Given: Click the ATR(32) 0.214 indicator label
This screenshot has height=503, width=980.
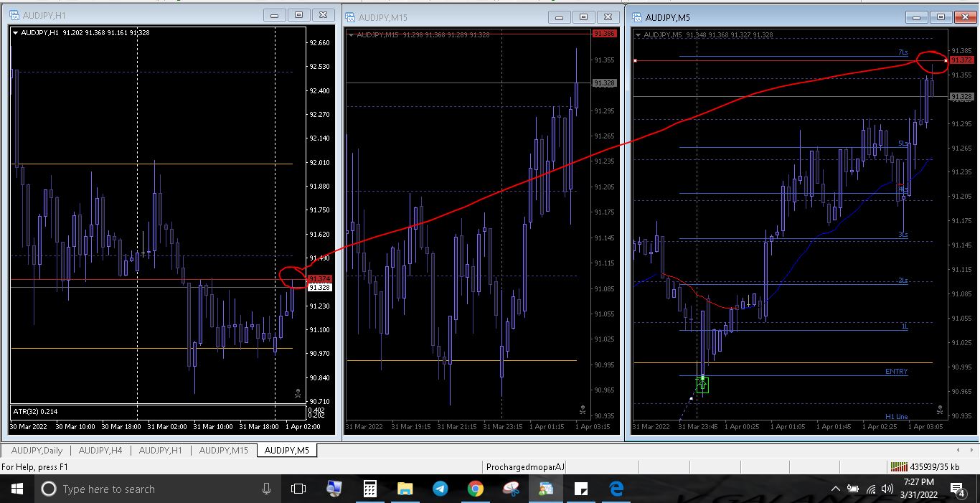Looking at the screenshot, I should click(36, 411).
